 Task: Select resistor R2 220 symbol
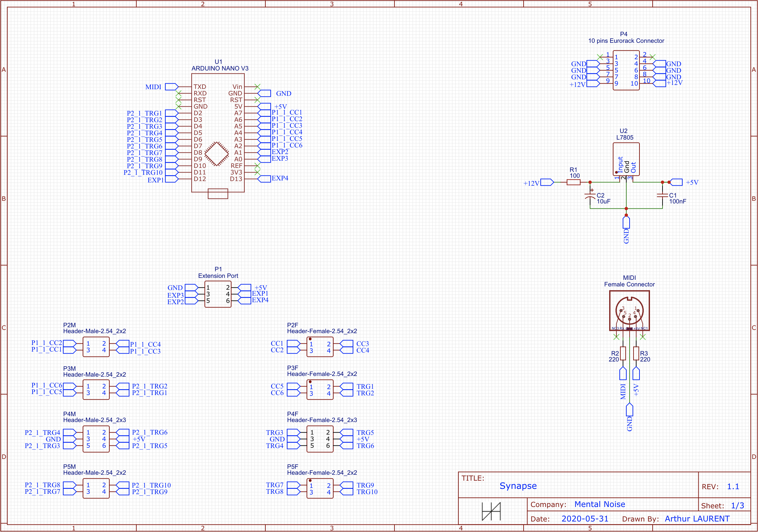click(x=623, y=354)
